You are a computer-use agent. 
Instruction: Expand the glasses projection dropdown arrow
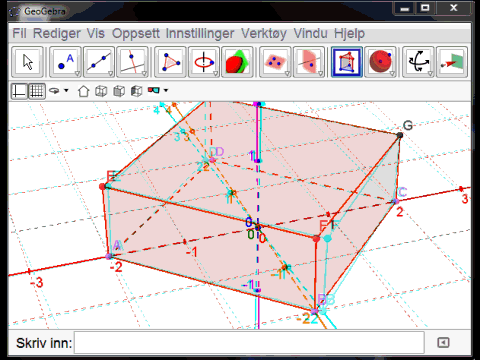click(x=166, y=90)
